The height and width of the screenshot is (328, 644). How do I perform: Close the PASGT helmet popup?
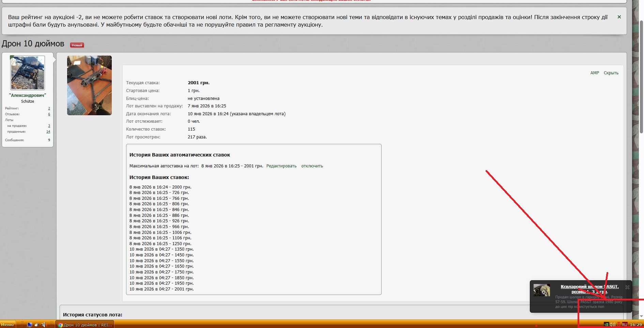coord(627,287)
